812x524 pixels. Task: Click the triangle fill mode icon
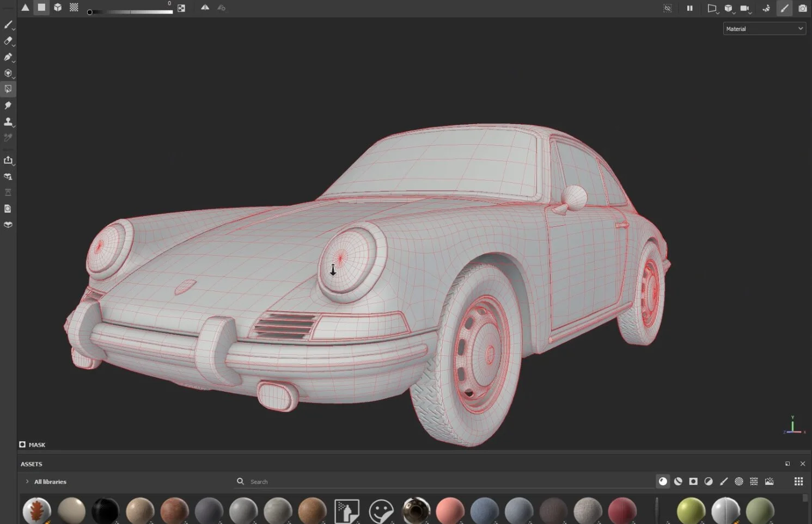[25, 8]
